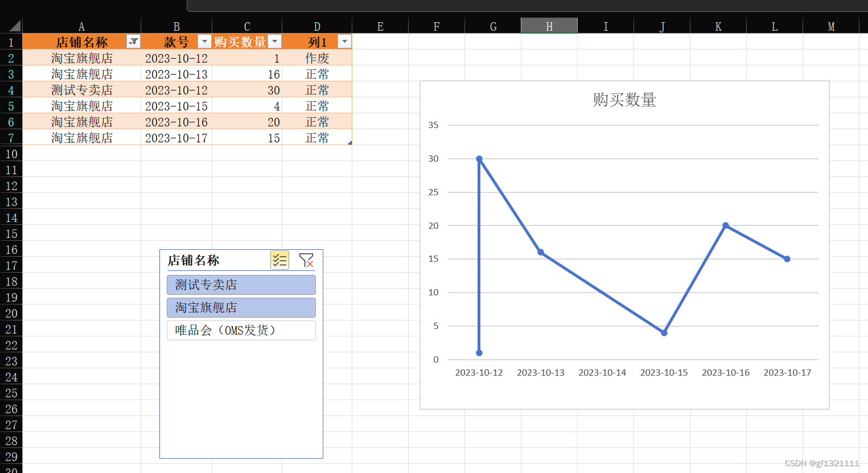Screen dimensions: 868x473
Task: Click the table resize handle at D7 corner
Action: coord(350,143)
